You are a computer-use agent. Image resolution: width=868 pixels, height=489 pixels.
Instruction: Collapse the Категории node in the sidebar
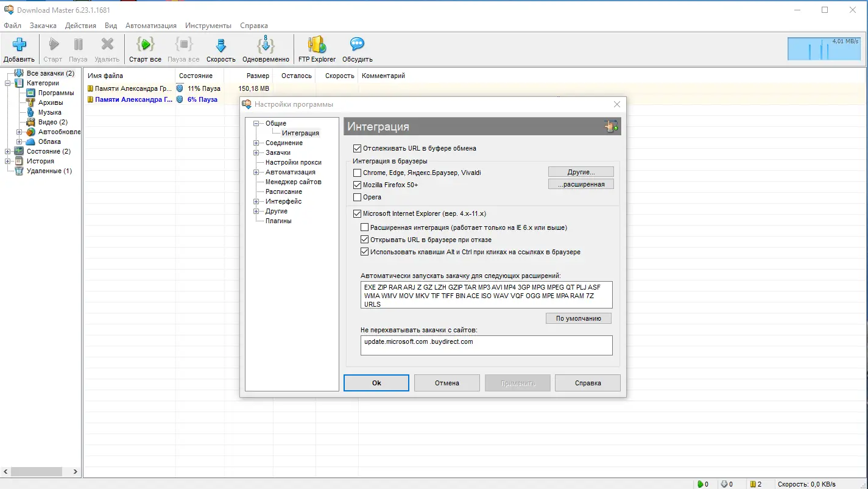pyautogui.click(x=8, y=83)
